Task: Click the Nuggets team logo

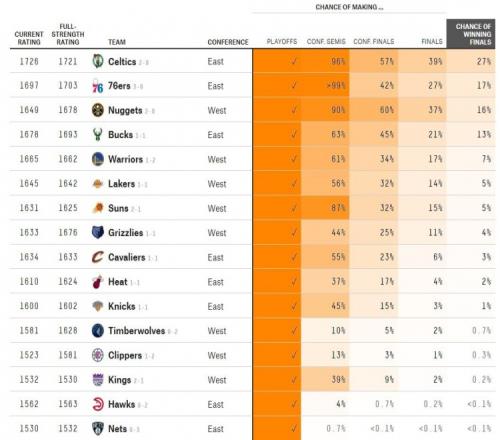Action: click(x=98, y=110)
